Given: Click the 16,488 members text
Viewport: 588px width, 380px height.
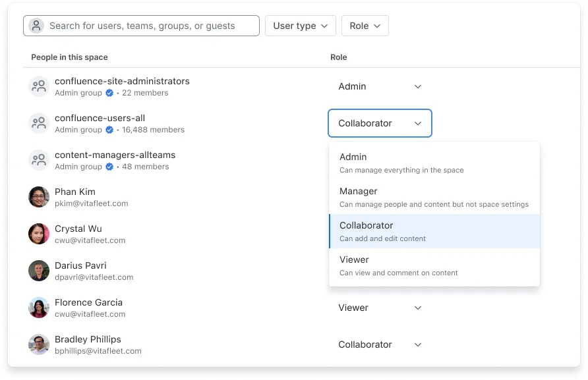Looking at the screenshot, I should click(154, 130).
